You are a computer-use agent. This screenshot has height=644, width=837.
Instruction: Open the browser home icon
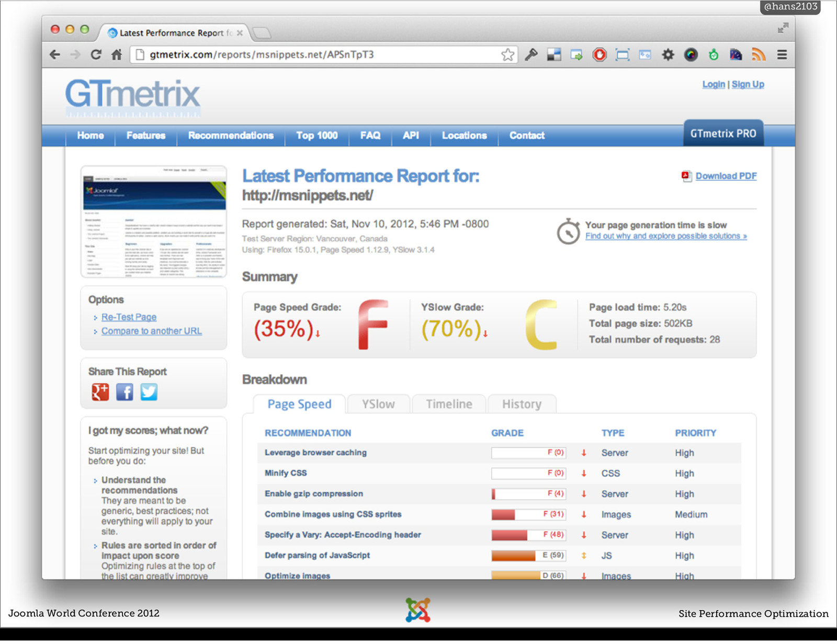click(117, 54)
